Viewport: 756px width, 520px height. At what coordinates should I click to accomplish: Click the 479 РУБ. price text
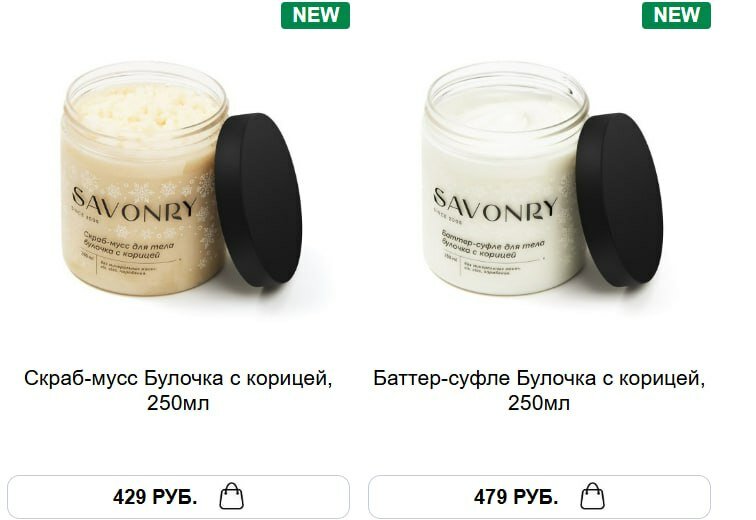point(516,496)
